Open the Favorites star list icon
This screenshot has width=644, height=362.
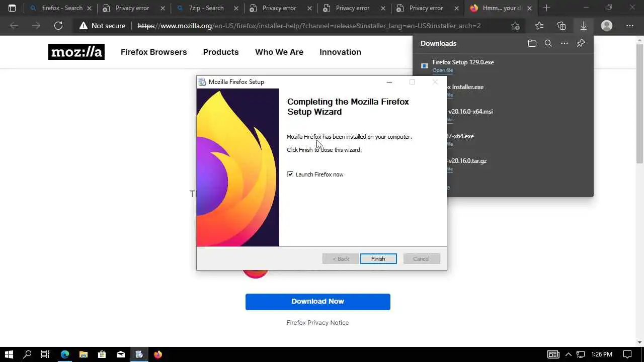click(539, 26)
